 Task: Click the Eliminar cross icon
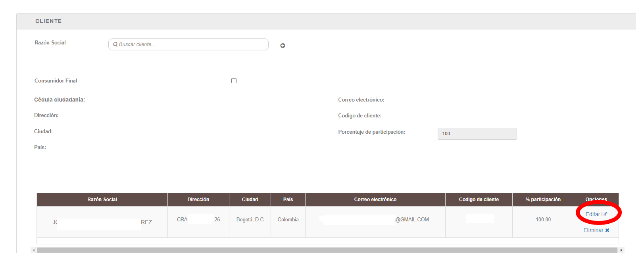[607, 230]
